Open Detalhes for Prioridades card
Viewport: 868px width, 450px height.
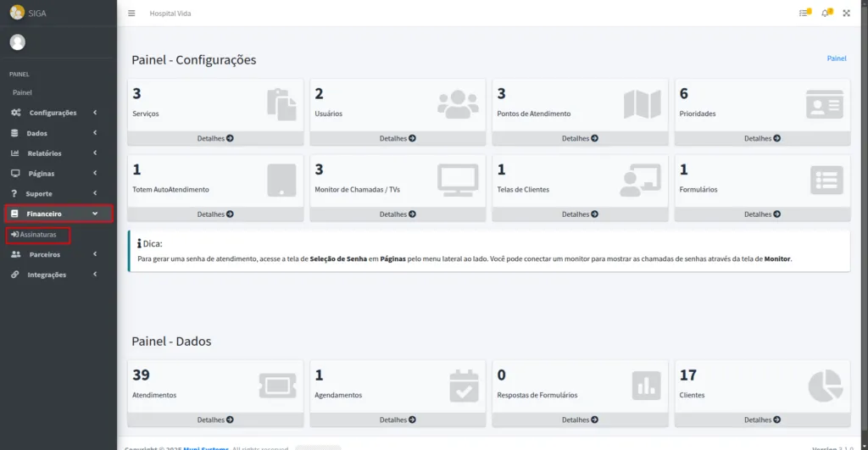[762, 138]
